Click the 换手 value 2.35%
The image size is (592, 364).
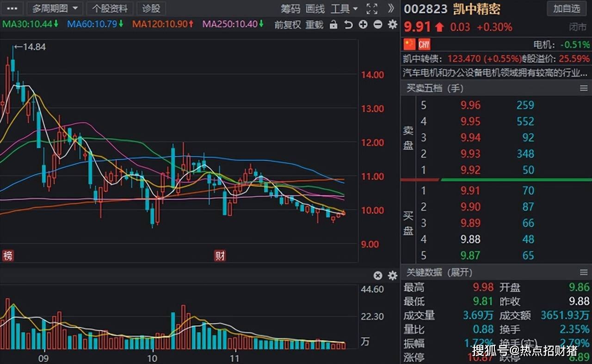click(x=574, y=329)
